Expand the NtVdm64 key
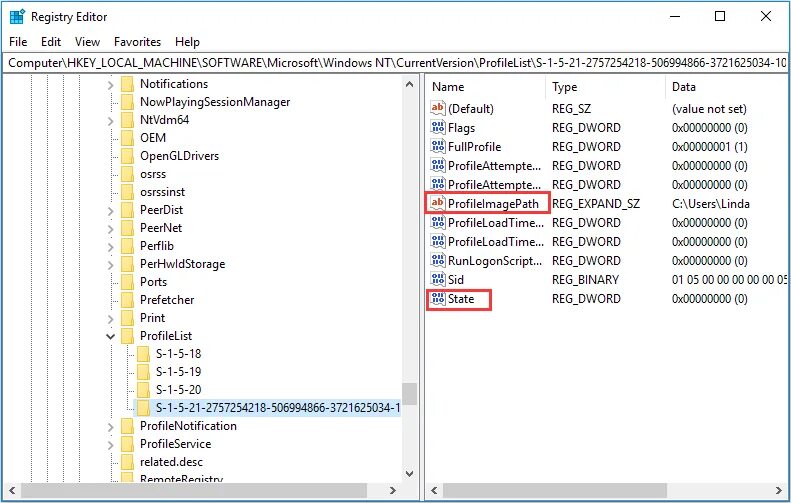The height and width of the screenshot is (503, 791). [110, 121]
